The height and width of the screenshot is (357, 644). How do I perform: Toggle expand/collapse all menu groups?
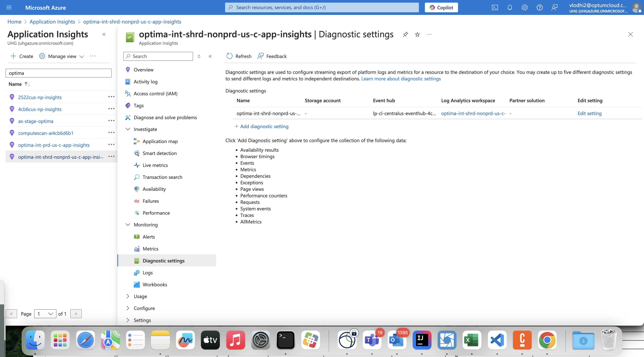coord(199,56)
